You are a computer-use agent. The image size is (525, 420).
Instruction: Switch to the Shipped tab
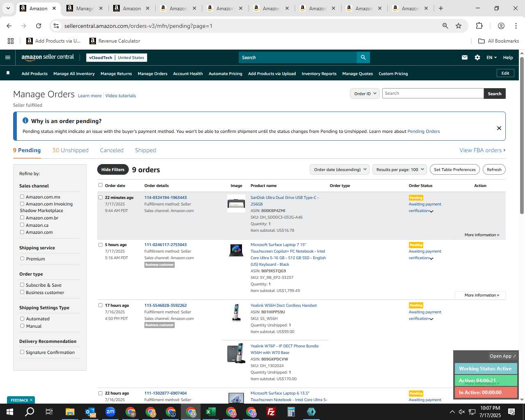tap(146, 150)
